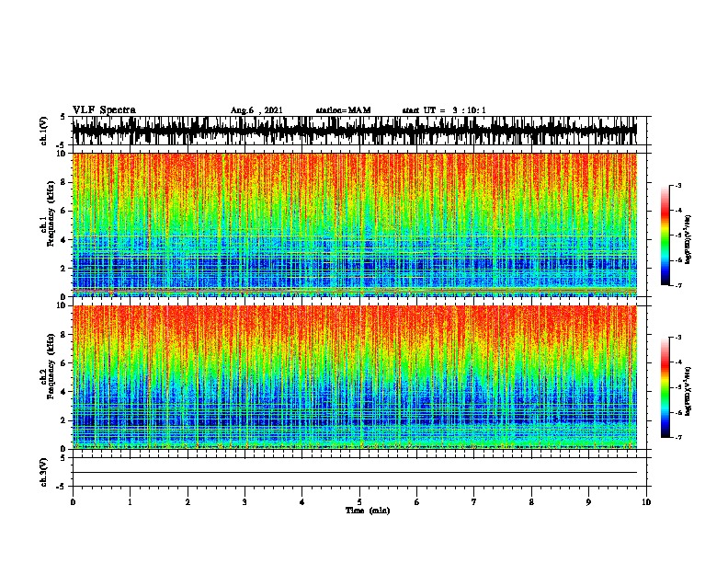
Task: Click the "4" kHz tick on ch.1 frequency axis
Action: pos(64,240)
